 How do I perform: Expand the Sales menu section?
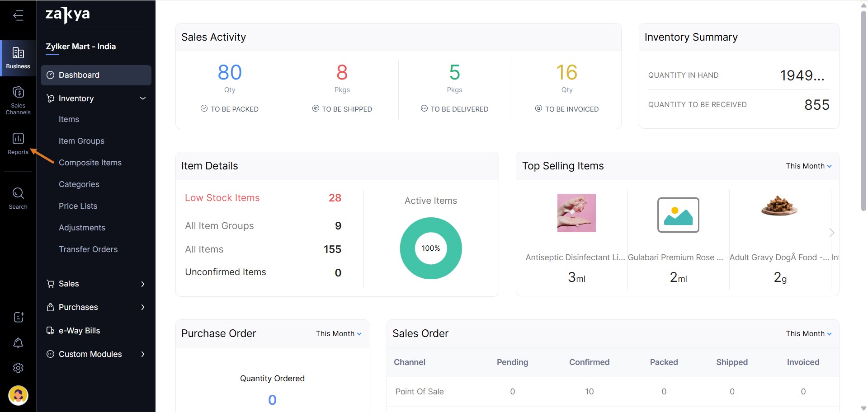(x=143, y=284)
